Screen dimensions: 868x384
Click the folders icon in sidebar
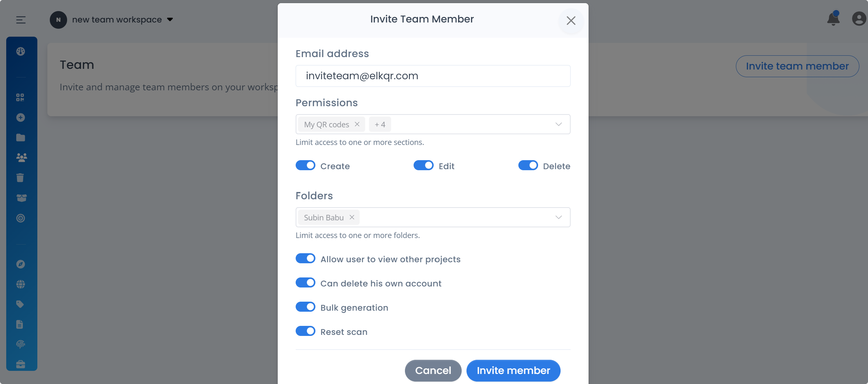[x=20, y=138]
